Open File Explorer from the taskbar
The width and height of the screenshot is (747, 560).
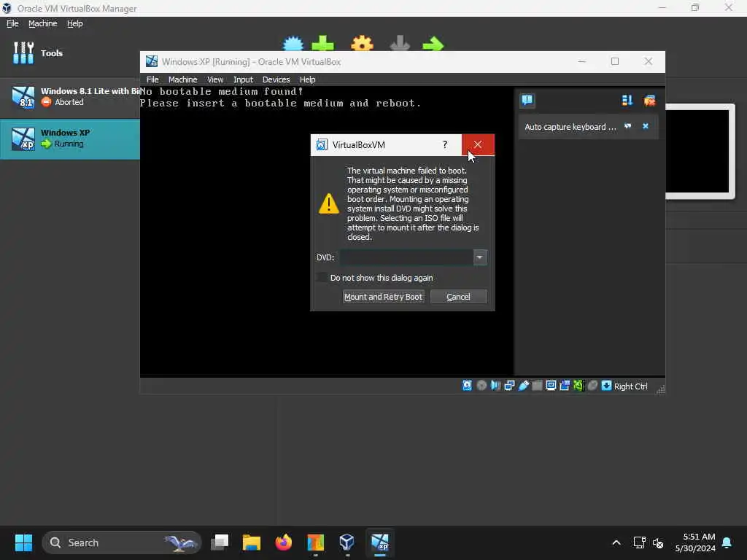(252, 542)
